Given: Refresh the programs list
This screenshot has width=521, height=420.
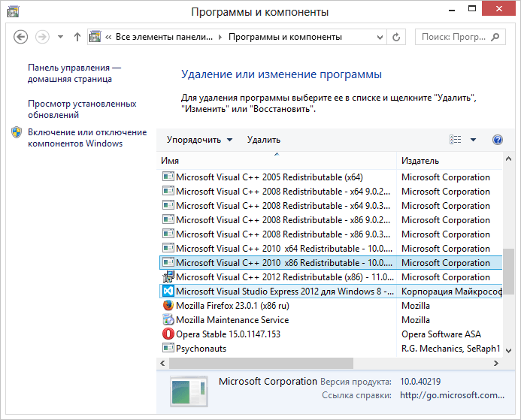Looking at the screenshot, I should [x=396, y=37].
